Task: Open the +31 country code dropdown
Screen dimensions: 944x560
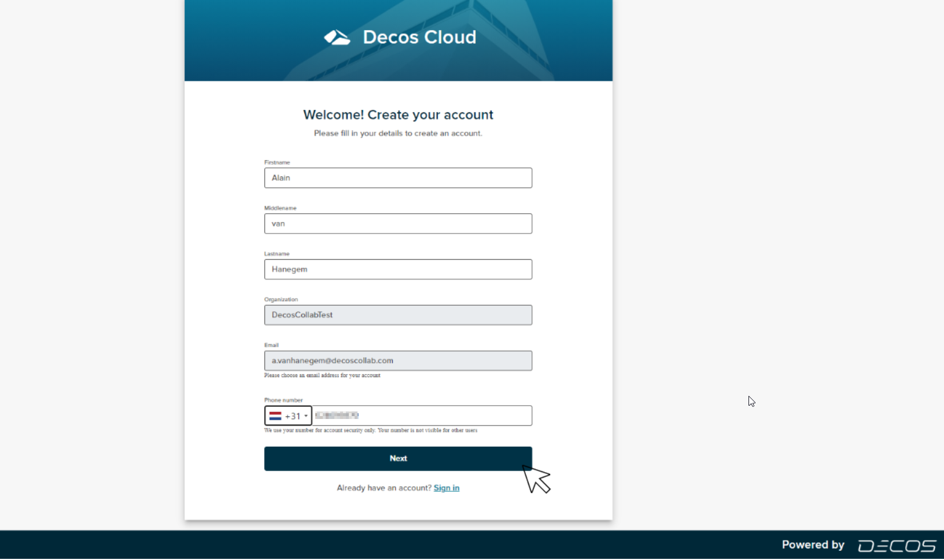Action: (x=288, y=416)
